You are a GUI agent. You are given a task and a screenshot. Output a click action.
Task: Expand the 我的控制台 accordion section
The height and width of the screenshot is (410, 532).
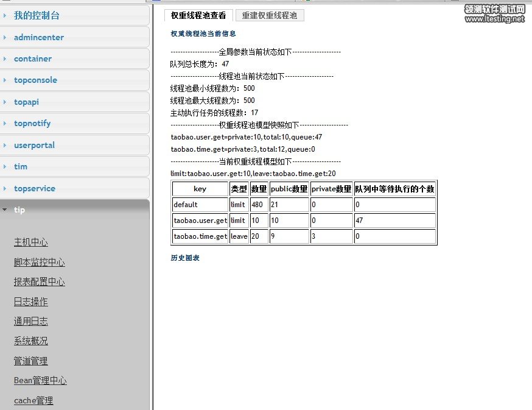37,15
